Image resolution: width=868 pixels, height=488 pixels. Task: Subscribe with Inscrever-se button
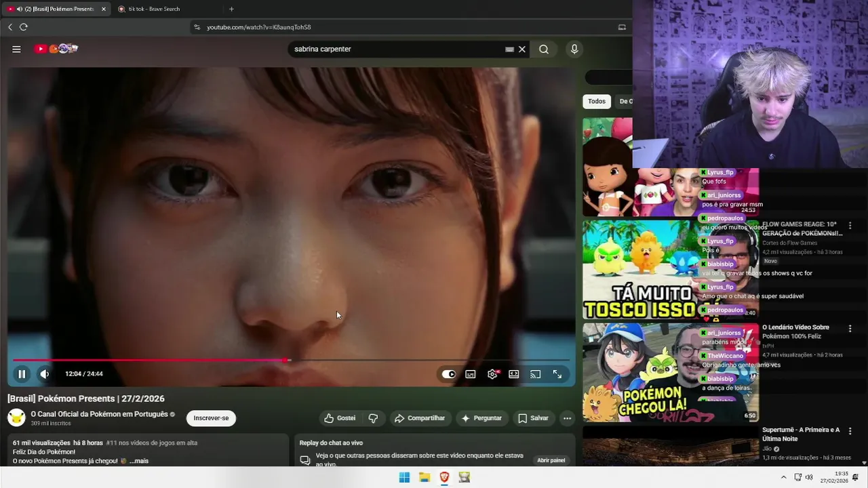click(211, 418)
